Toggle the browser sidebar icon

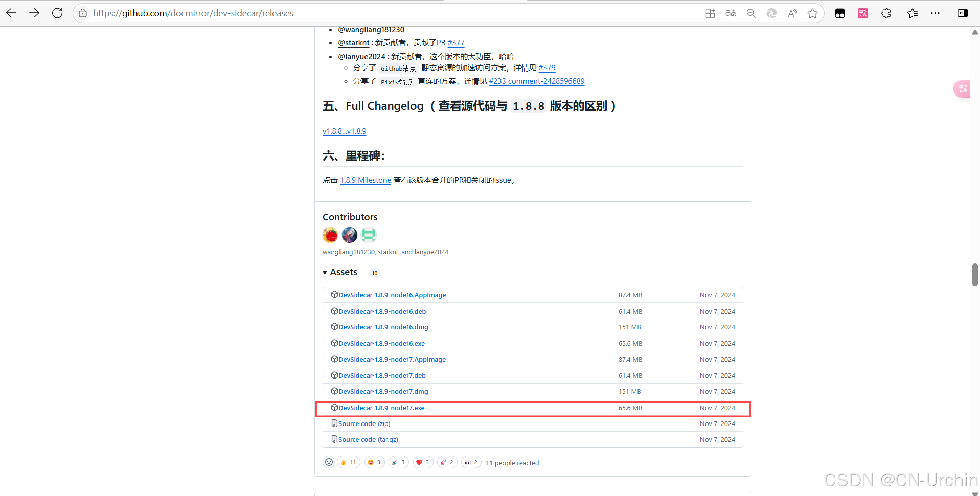pos(963,13)
